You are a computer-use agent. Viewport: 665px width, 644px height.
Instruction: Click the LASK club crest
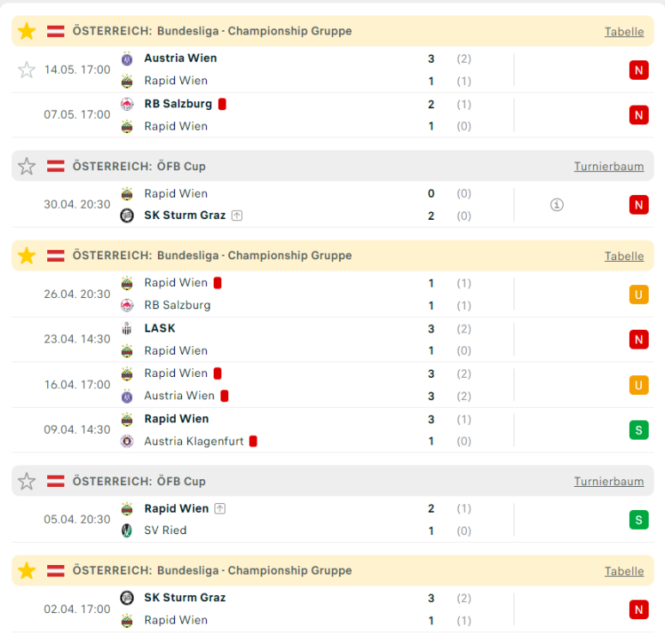pyautogui.click(x=127, y=328)
